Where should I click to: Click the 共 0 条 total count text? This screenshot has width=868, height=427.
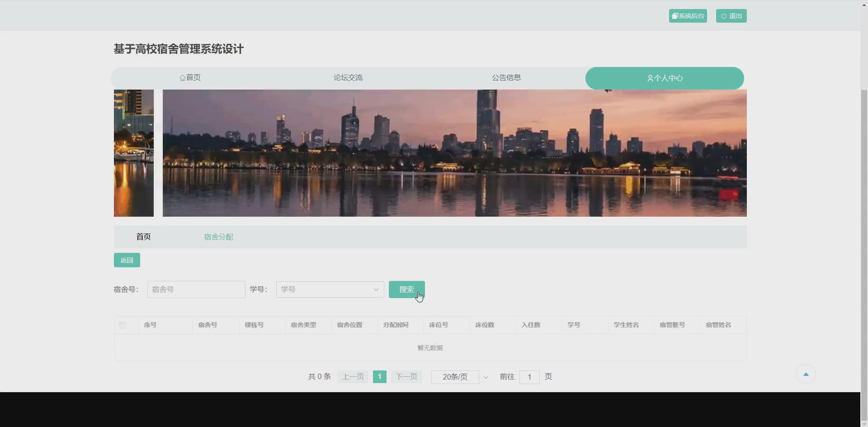[x=320, y=377]
